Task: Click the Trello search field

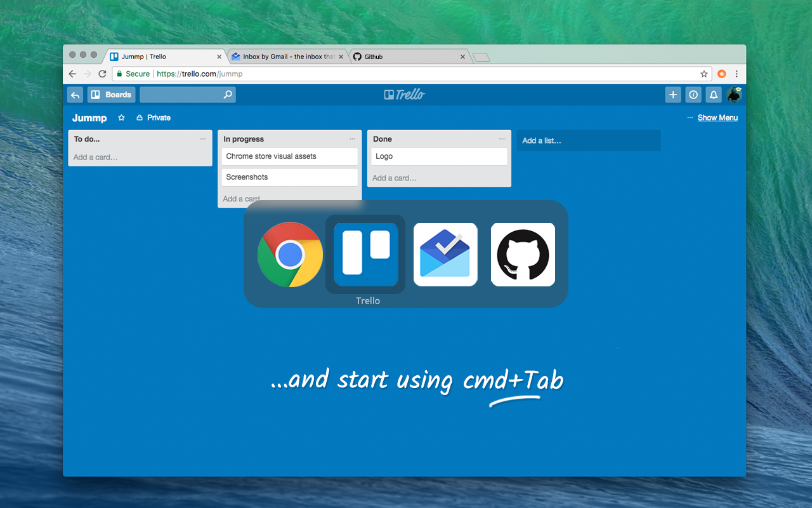Action: pyautogui.click(x=188, y=95)
